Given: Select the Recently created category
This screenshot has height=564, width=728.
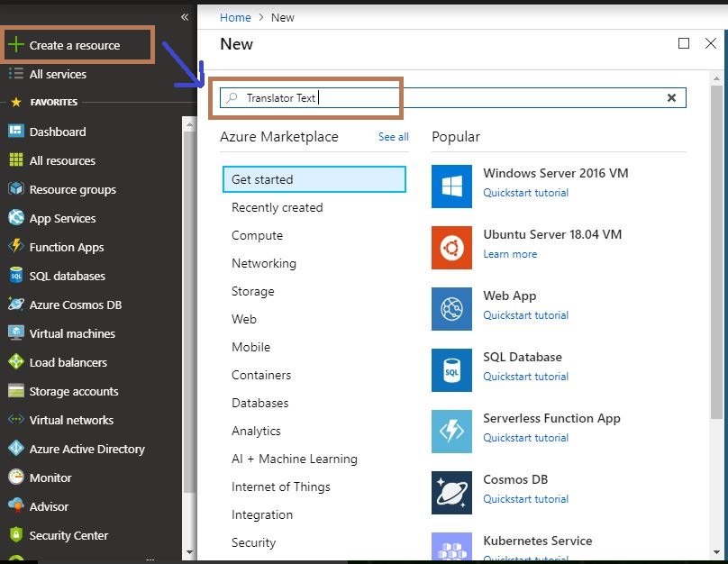Looking at the screenshot, I should (278, 207).
